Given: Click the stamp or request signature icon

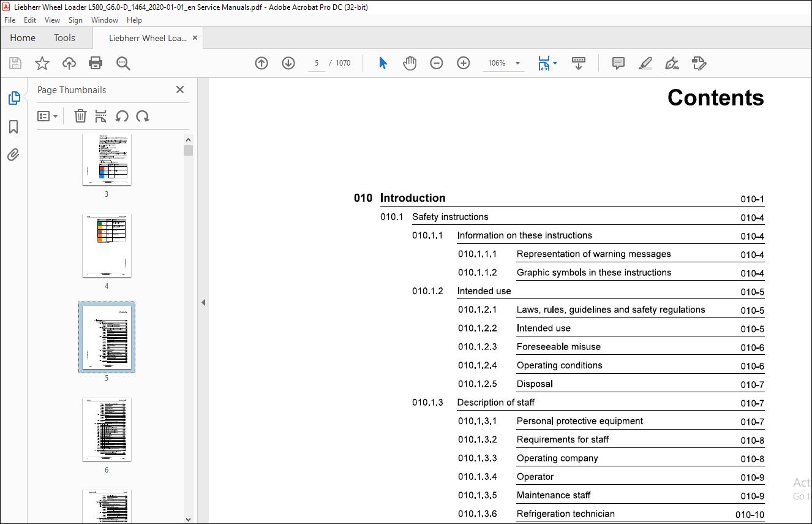Looking at the screenshot, I should click(x=699, y=63).
